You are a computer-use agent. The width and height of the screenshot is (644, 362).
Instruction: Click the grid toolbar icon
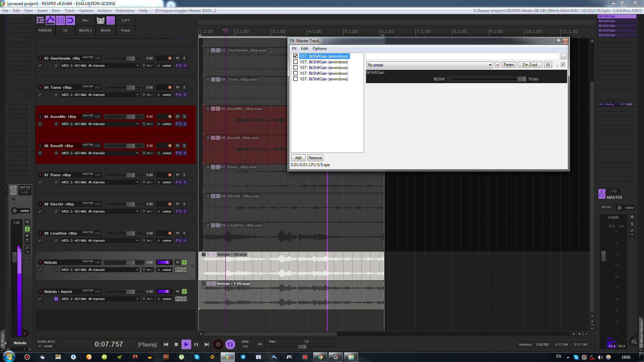(40, 20)
